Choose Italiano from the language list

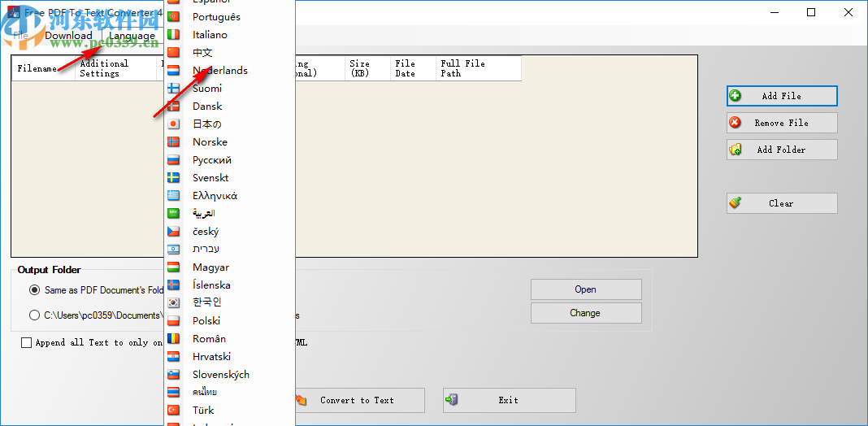tap(230, 35)
